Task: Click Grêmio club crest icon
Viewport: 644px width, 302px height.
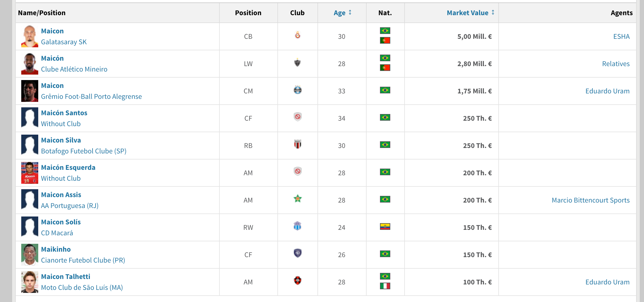Action: click(298, 90)
